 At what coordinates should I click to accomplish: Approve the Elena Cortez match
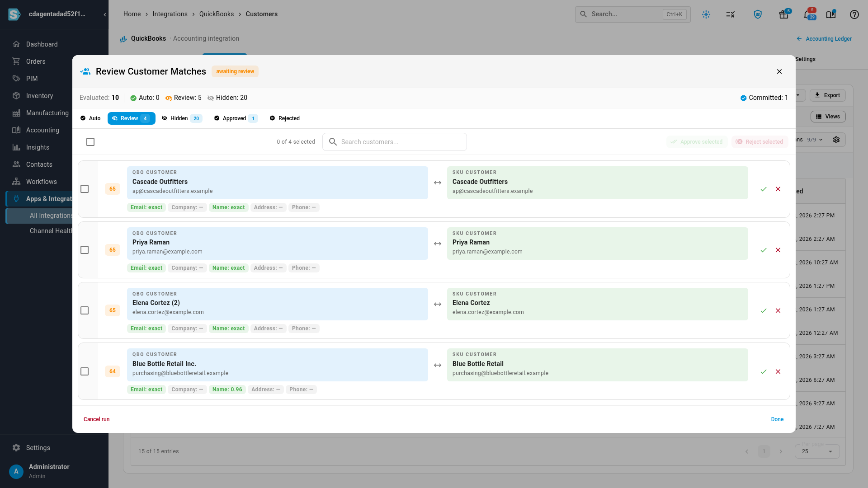[x=764, y=310]
